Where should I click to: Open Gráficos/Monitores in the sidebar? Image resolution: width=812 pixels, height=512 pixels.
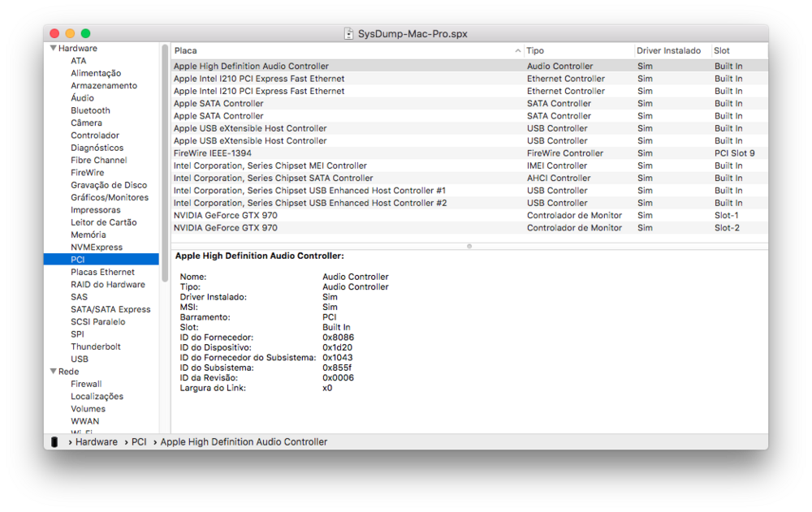point(110,197)
